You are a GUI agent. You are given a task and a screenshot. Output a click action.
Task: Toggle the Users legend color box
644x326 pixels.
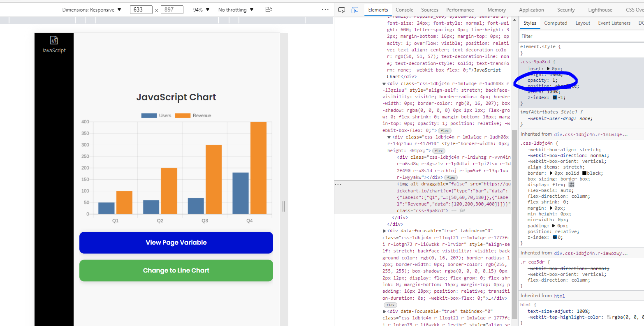click(x=149, y=116)
